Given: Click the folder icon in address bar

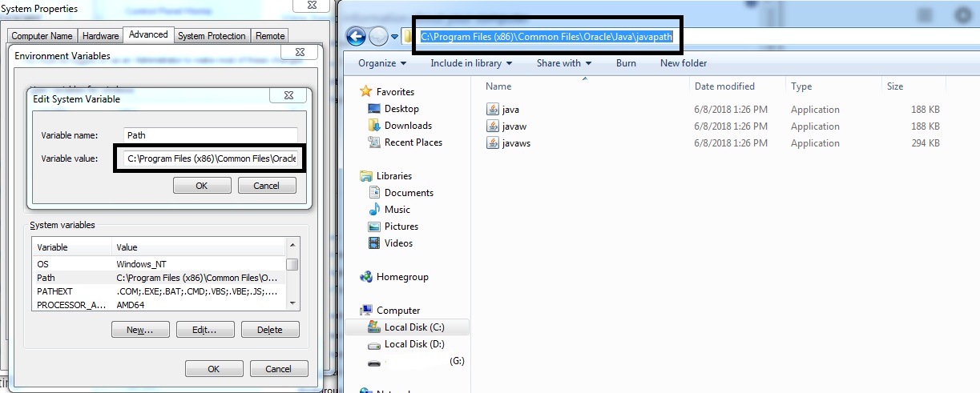Looking at the screenshot, I should [409, 36].
